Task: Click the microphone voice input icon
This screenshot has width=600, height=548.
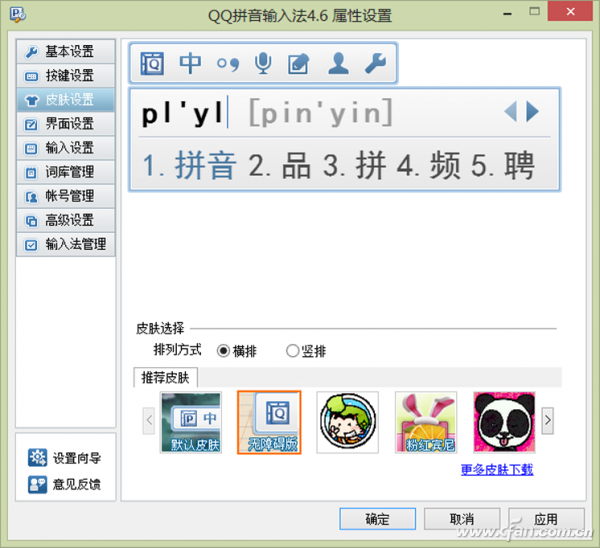Action: tap(263, 64)
